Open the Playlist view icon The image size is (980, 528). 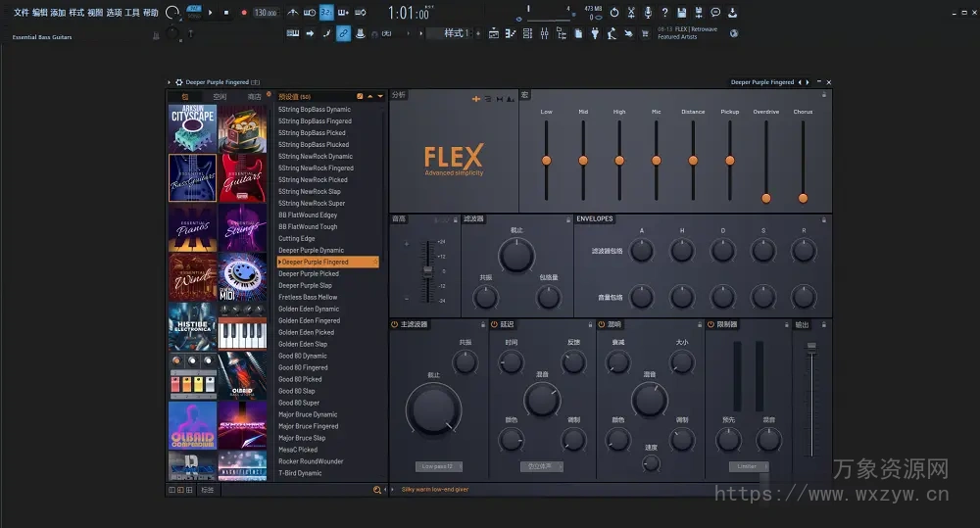pos(494,33)
